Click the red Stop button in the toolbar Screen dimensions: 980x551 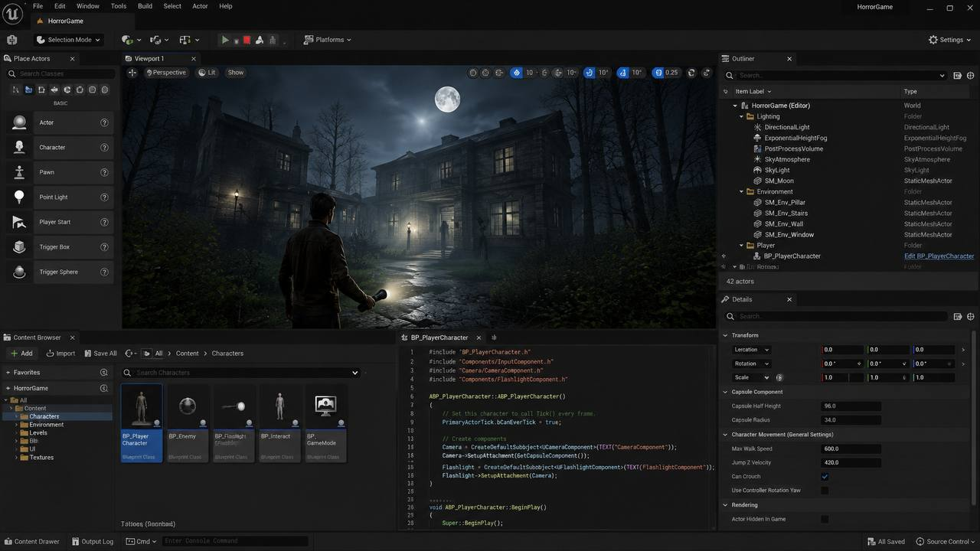point(247,40)
